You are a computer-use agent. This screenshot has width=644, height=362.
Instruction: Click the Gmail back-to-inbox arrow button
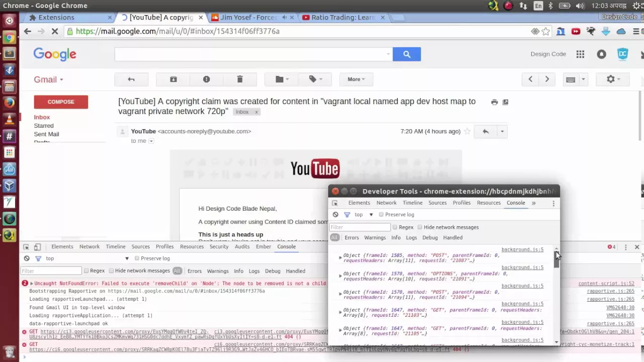(131, 79)
